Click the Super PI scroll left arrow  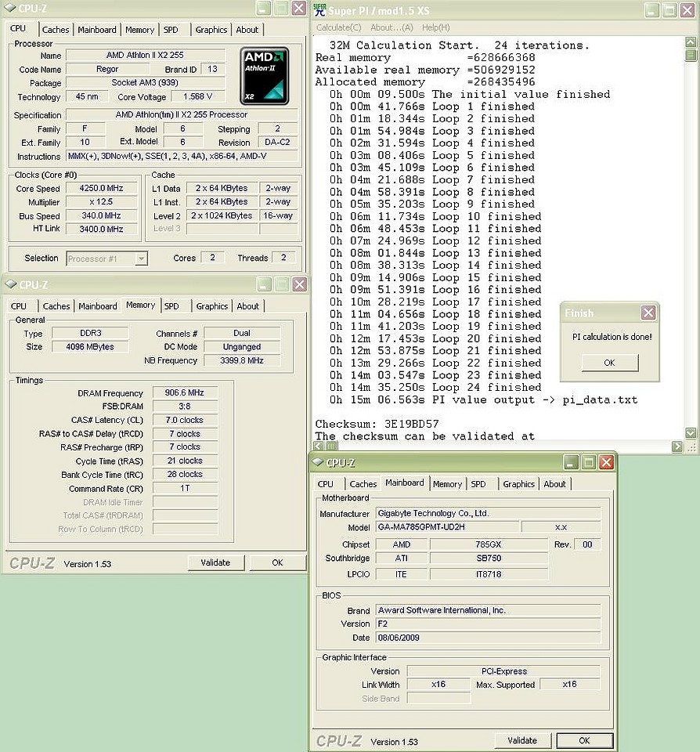coord(319,446)
